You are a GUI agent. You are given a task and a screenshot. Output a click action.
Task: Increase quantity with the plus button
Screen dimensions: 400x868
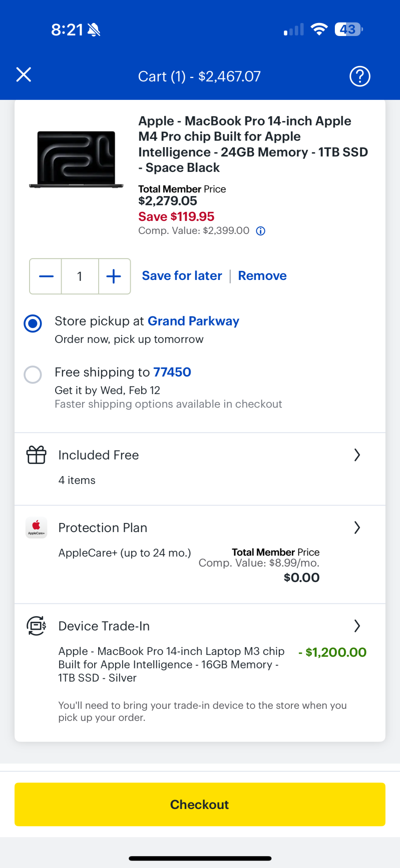[x=114, y=276]
